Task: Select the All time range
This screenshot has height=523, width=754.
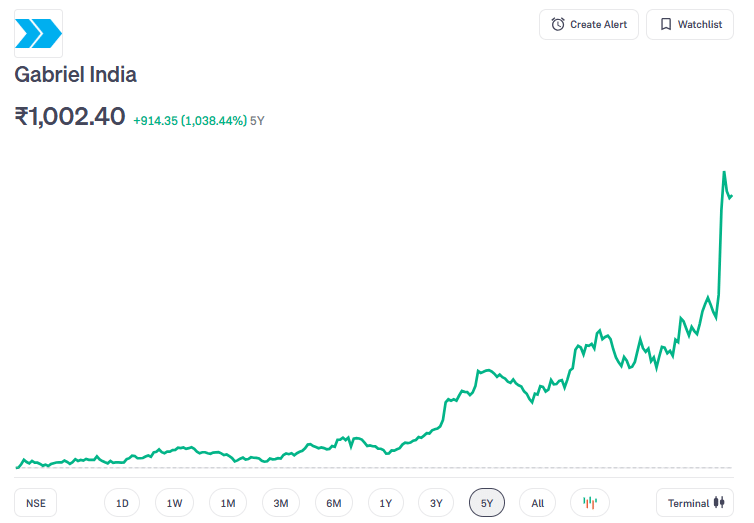Action: (x=538, y=503)
